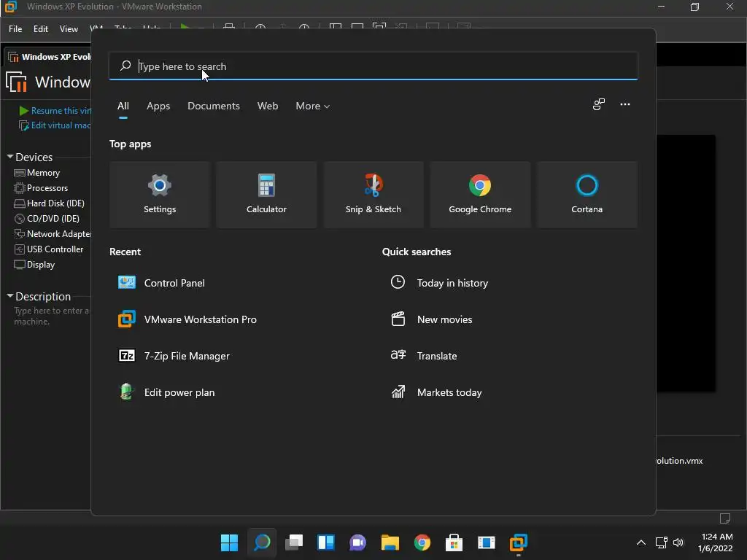Open Widgets from taskbar
The height and width of the screenshot is (560, 747).
tap(326, 542)
